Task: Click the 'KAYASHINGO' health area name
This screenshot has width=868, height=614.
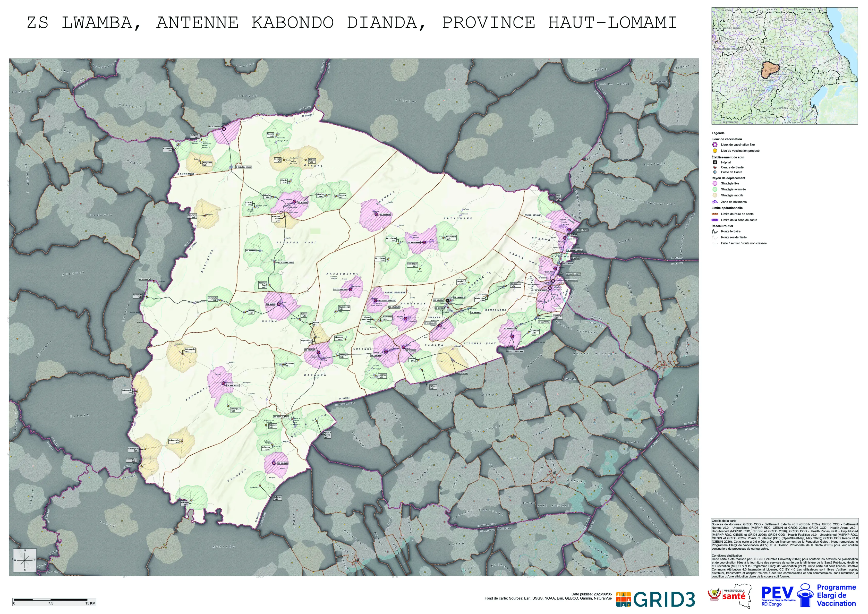Action: click(x=343, y=274)
